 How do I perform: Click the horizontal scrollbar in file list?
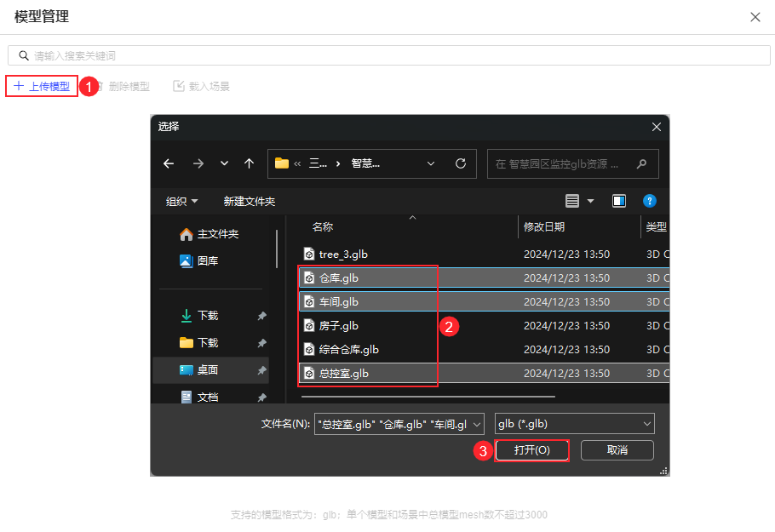(428, 396)
